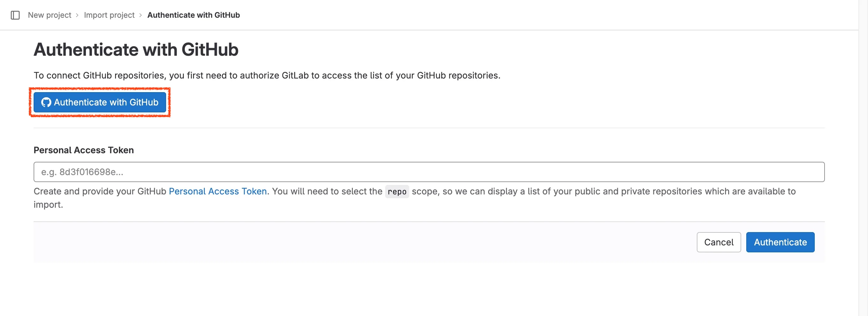
Task: Focus the Personal Access Token input field
Action: click(429, 172)
